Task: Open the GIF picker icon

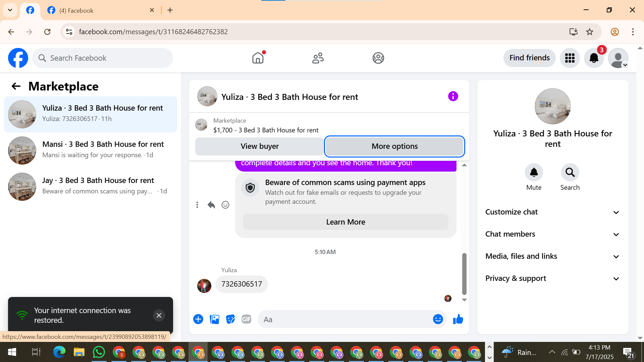Action: click(x=247, y=319)
